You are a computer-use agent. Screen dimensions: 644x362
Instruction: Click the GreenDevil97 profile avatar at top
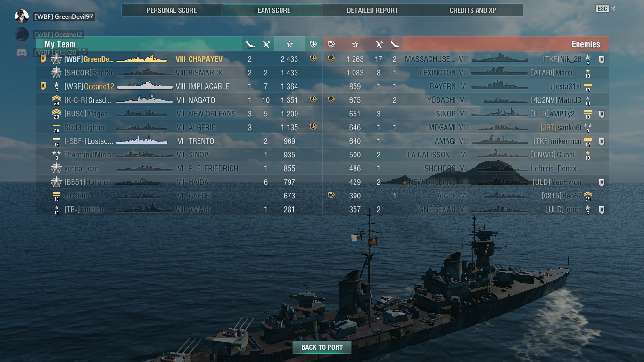pos(22,16)
